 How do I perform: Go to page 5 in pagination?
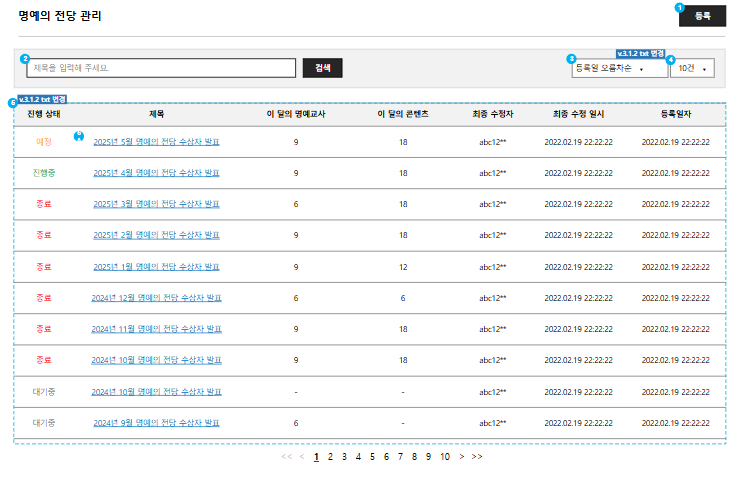[372, 457]
